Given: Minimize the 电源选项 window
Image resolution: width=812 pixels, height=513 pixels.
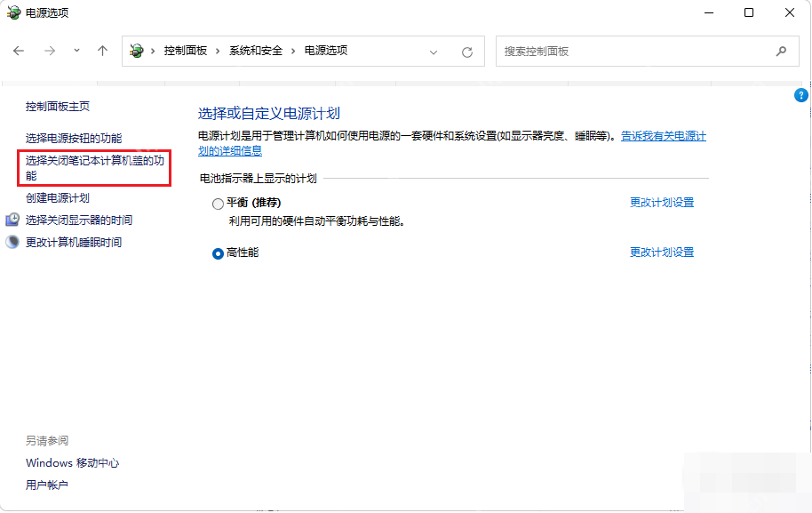Looking at the screenshot, I should click(709, 12).
